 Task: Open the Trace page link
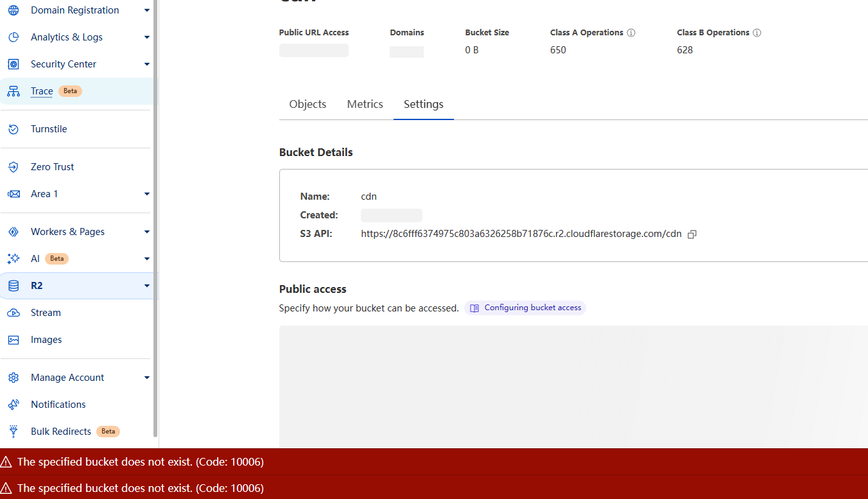click(42, 91)
